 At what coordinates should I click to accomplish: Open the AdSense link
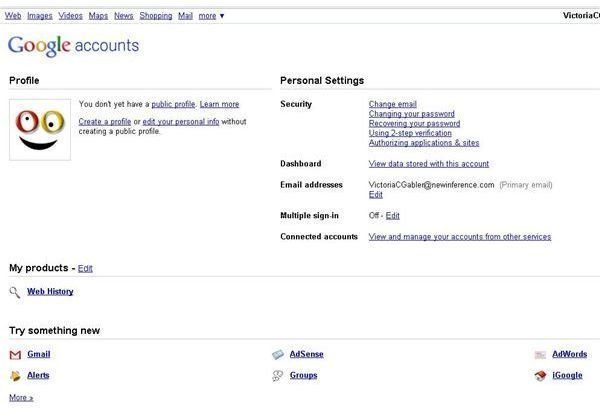(307, 354)
